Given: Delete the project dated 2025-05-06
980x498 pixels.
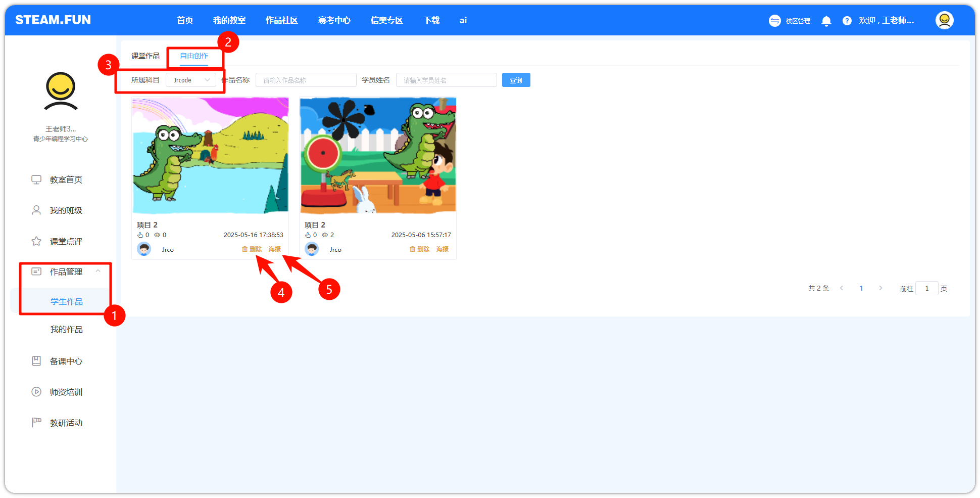Looking at the screenshot, I should 419,249.
